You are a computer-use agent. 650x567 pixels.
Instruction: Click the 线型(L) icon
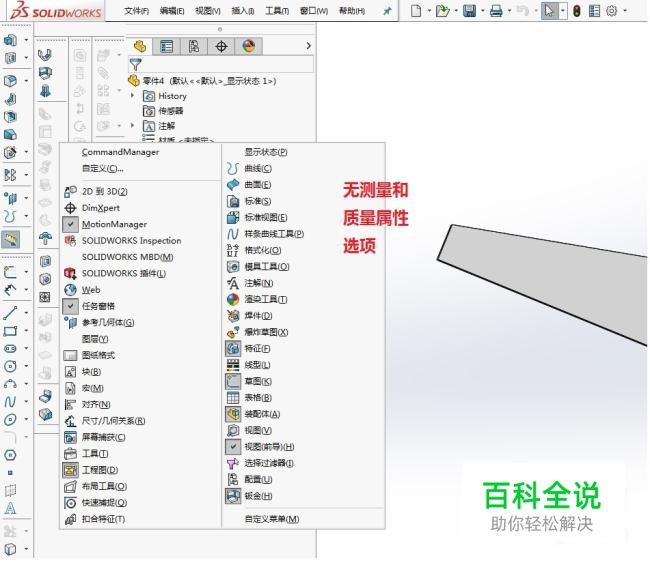233,365
